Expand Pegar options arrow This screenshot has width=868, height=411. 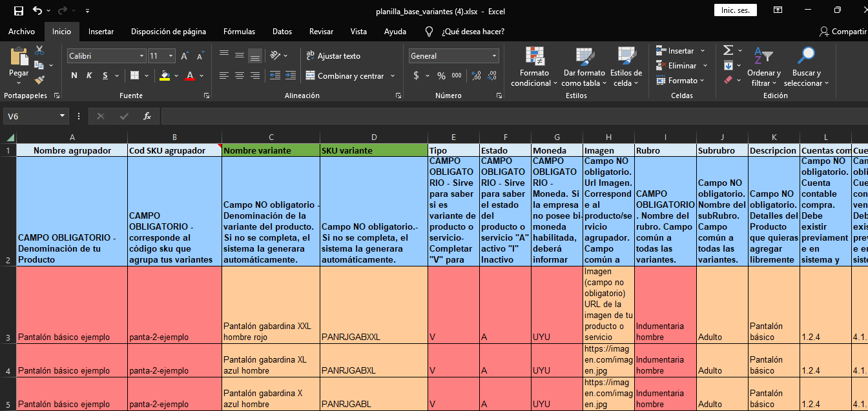coord(19,82)
